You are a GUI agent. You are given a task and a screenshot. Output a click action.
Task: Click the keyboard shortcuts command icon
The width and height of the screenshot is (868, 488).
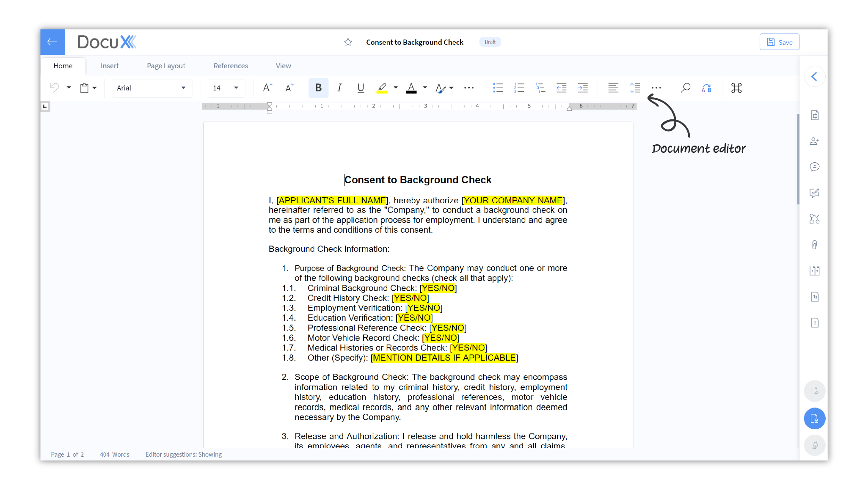coord(736,88)
